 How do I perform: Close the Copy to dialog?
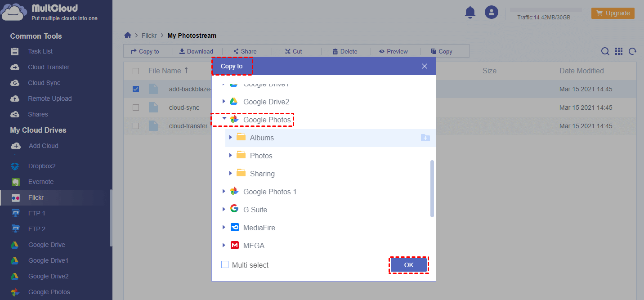point(425,66)
